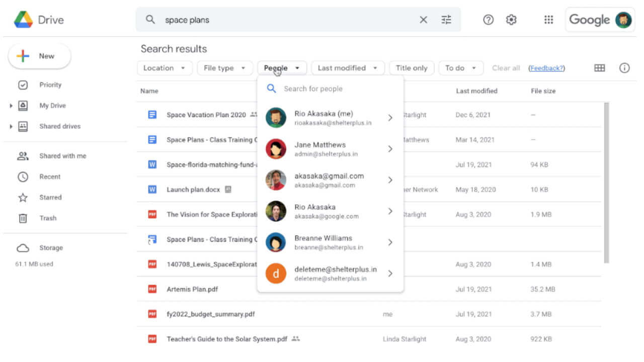This screenshot has height=362, width=644.
Task: Open the Location filter dropdown
Action: tap(165, 67)
